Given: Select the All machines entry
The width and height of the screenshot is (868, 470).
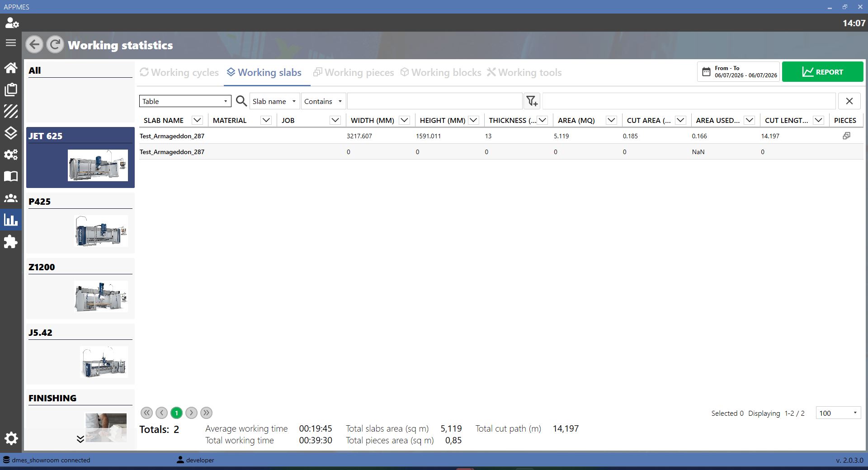Looking at the screenshot, I should 80,92.
